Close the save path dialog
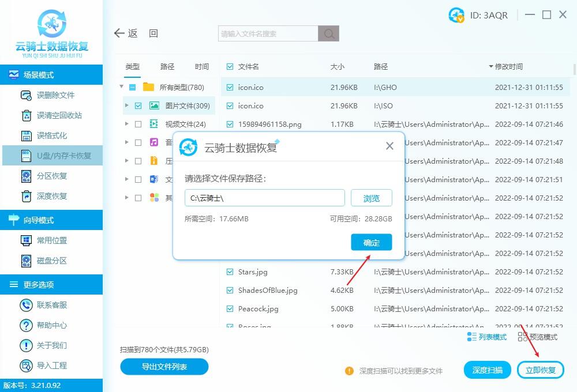The height and width of the screenshot is (392, 577). click(389, 146)
